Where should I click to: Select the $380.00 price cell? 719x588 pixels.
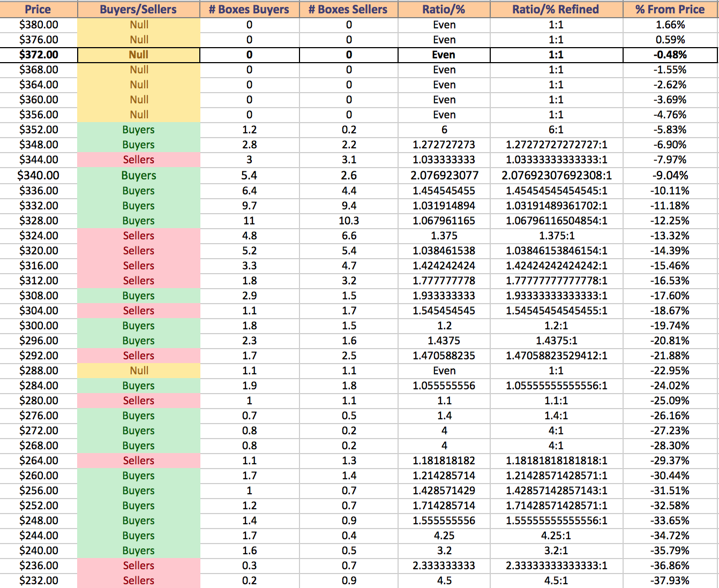coord(39,25)
